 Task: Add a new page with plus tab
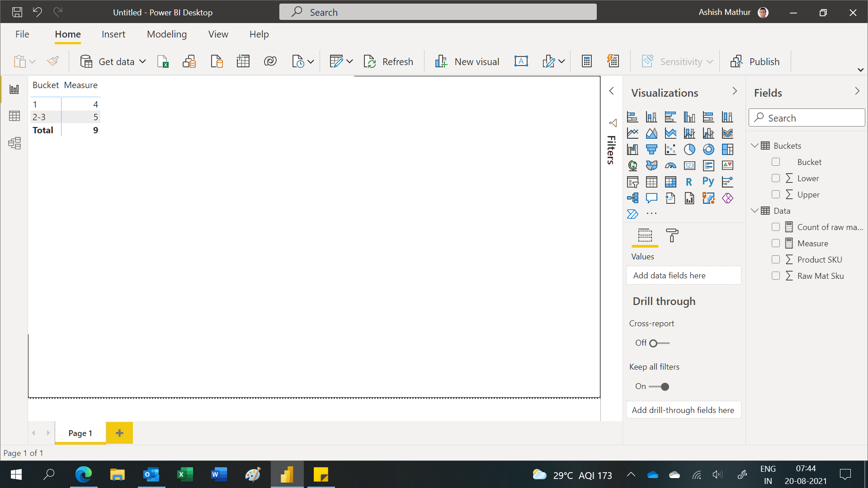(x=119, y=433)
